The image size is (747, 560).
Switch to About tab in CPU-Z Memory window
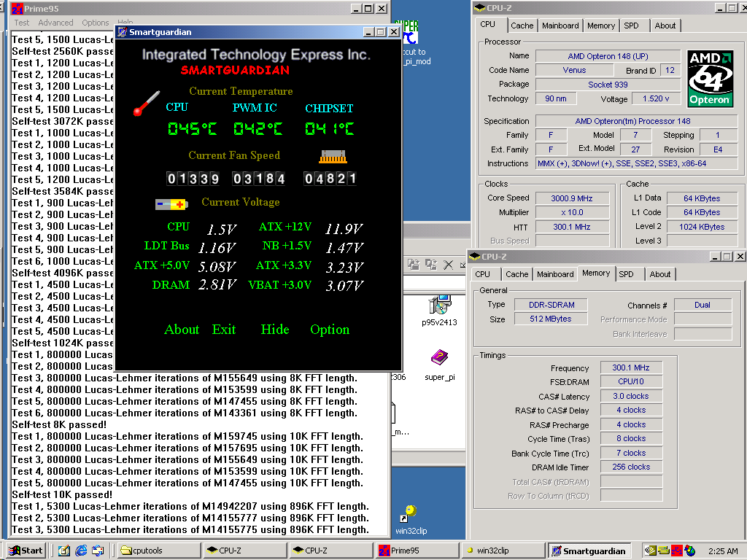659,274
